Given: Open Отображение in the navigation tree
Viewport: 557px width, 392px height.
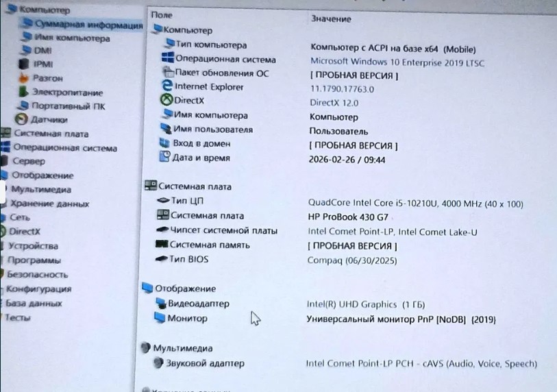Looking at the screenshot, I should [42, 175].
